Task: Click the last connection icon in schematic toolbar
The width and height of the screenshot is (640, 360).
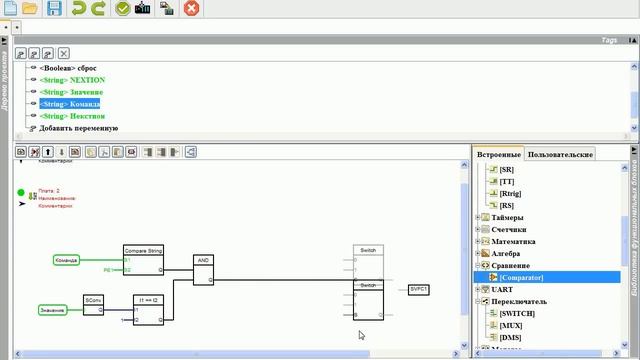Action: [x=191, y=152]
